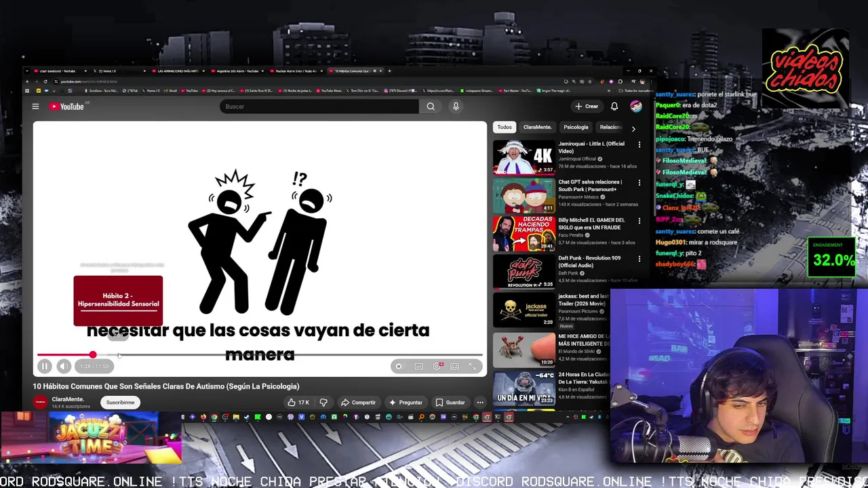
Task: Open the account avatar menu
Action: pyautogui.click(x=636, y=106)
